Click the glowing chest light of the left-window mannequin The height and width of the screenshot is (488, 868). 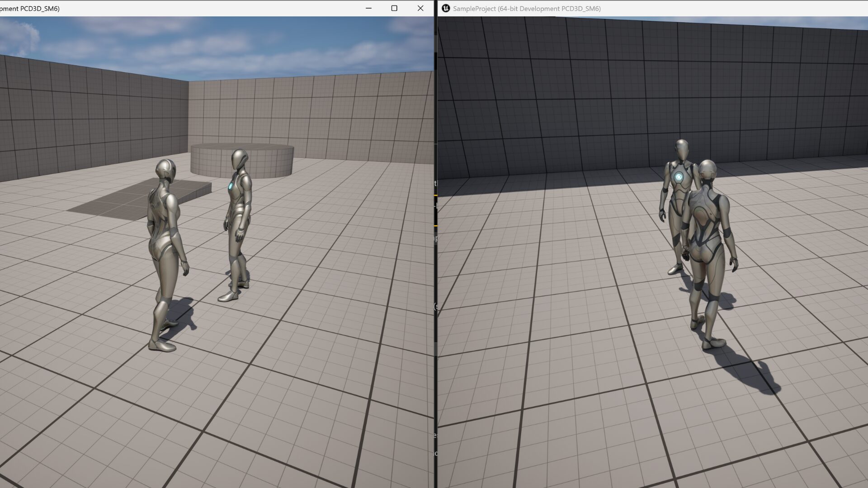tap(231, 186)
